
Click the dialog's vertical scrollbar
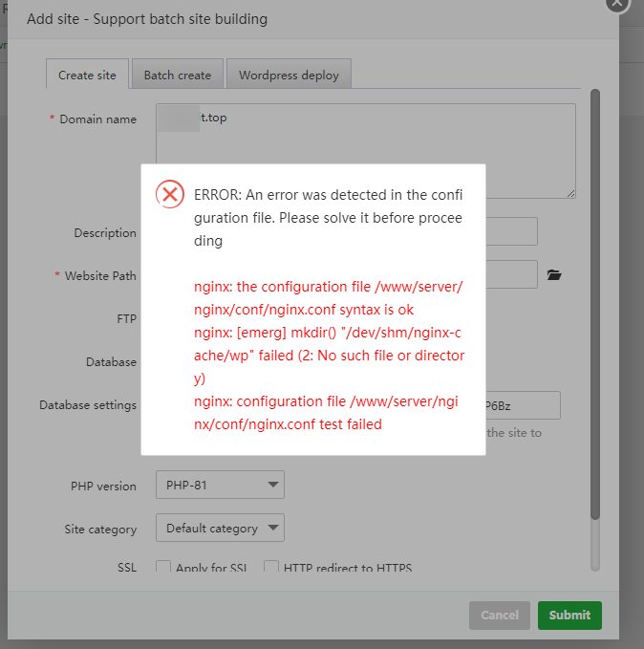tap(594, 304)
